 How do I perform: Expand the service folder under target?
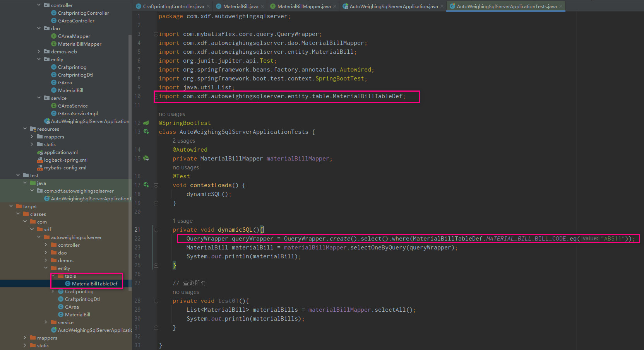(46, 322)
